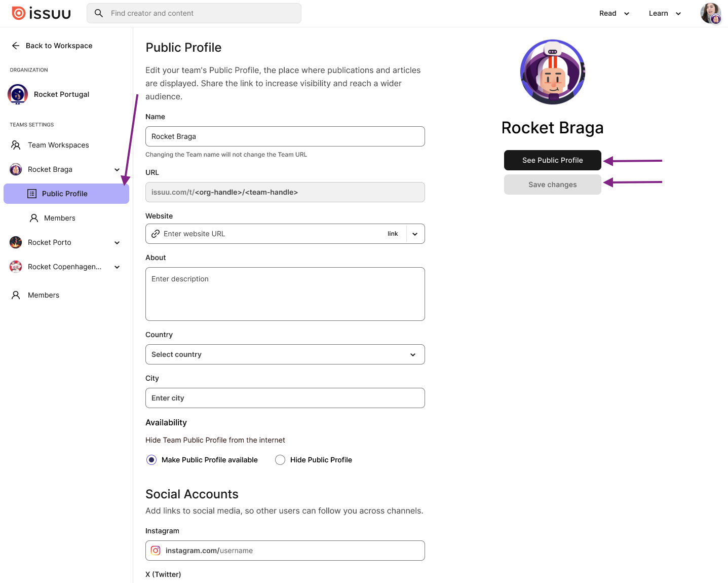Open the Public Profile sidebar item
Viewport: 728px width, 583px height.
click(66, 194)
